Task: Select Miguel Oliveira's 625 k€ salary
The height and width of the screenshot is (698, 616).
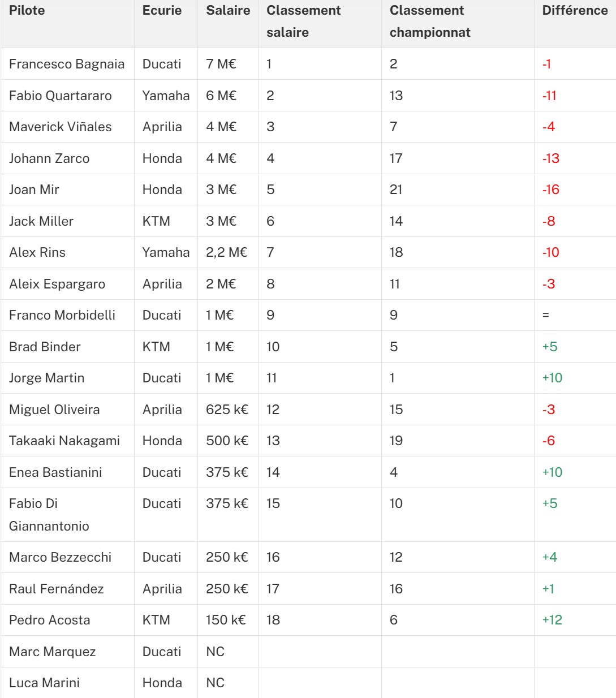Action: click(227, 410)
